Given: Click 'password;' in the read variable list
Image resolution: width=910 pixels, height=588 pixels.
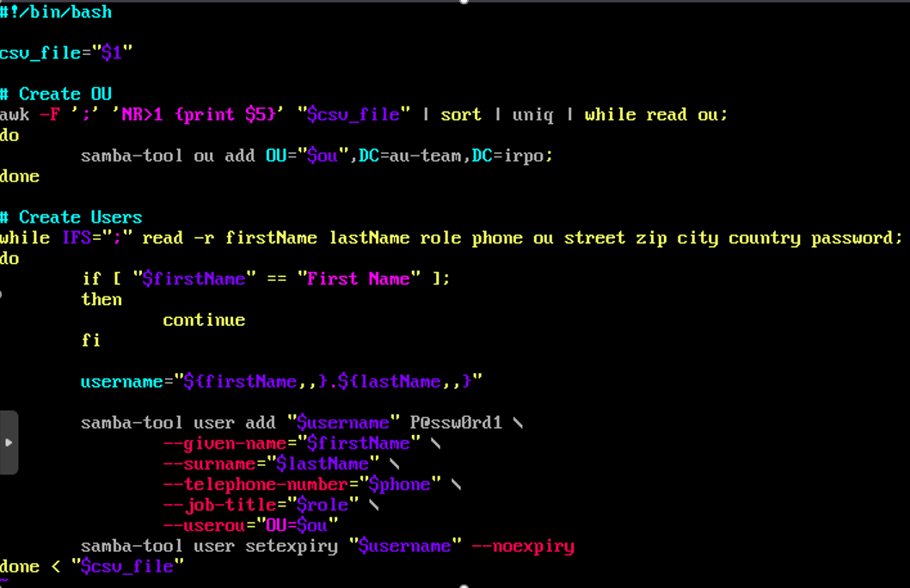Looking at the screenshot, I should [x=857, y=238].
